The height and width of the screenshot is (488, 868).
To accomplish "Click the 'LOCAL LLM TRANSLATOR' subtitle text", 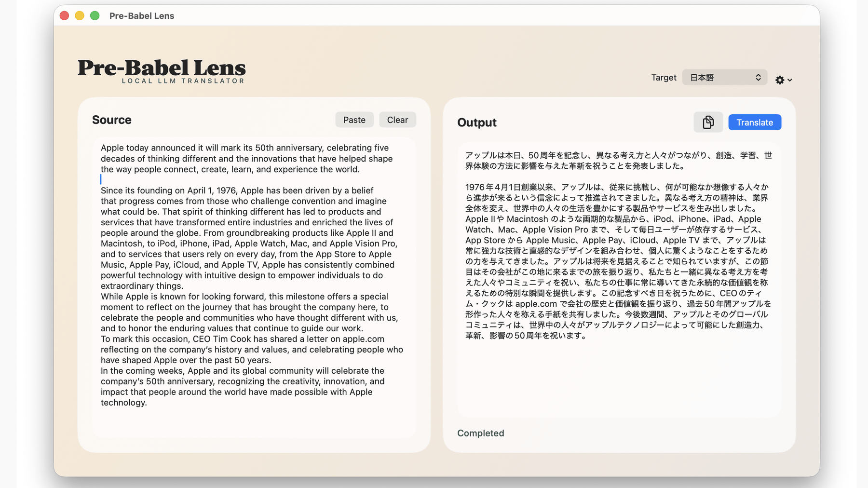I will (183, 81).
